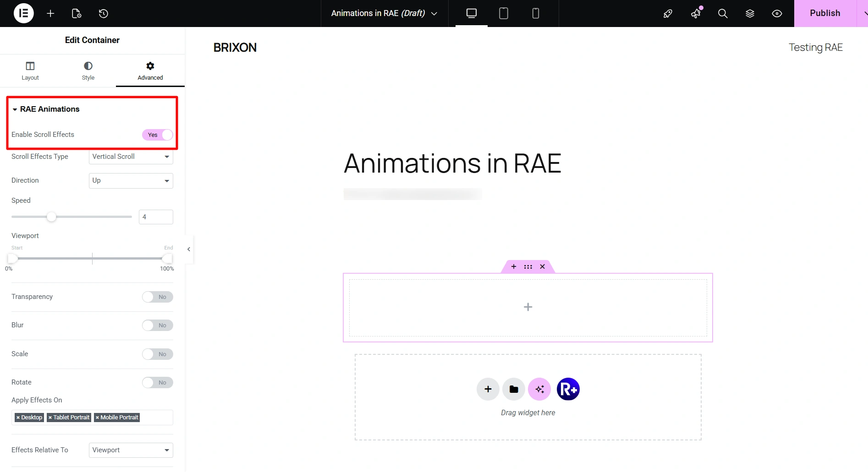The image size is (868, 472).
Task: Select the Advanced tab
Action: pyautogui.click(x=150, y=71)
